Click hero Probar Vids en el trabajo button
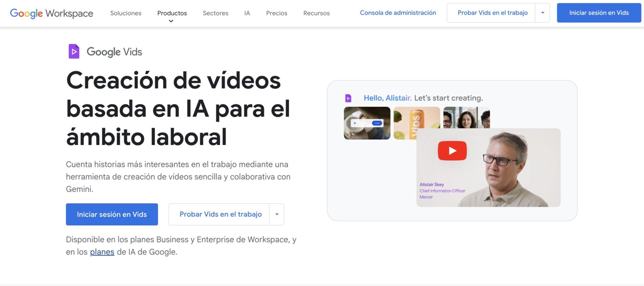Image resolution: width=644 pixels, height=286 pixels. pyautogui.click(x=219, y=214)
